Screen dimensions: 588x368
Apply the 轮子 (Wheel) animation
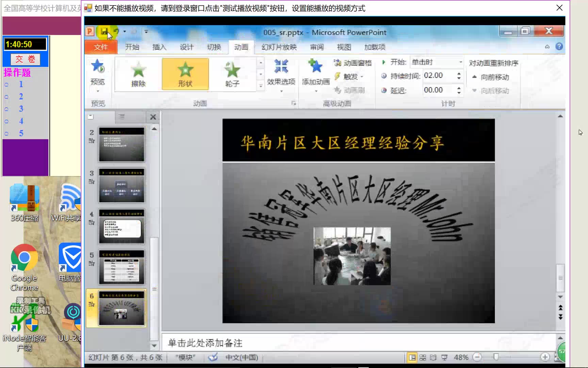point(232,74)
